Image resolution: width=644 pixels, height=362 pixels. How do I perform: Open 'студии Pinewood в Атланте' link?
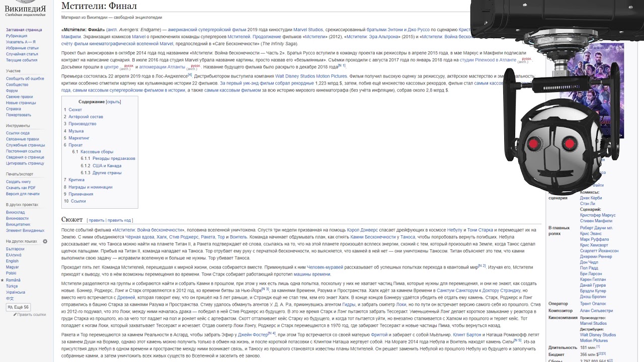[x=488, y=60]
